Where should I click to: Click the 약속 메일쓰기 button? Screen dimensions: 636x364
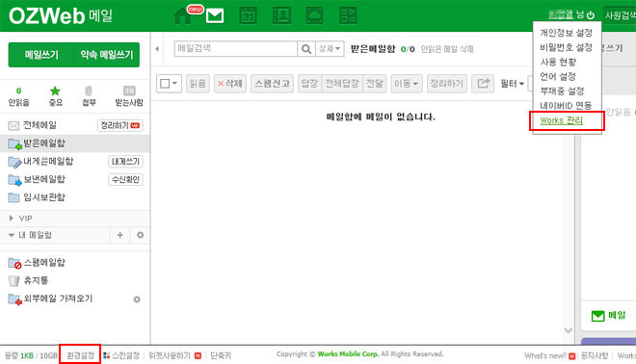(x=107, y=55)
